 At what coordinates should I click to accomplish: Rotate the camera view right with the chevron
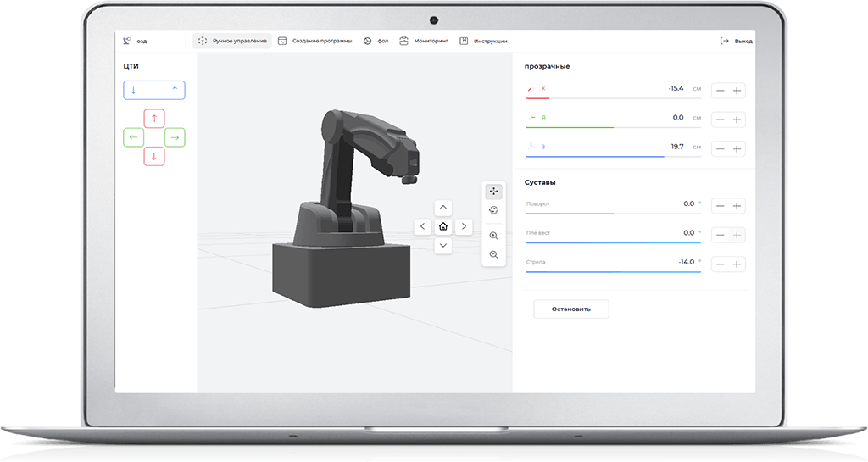(463, 226)
